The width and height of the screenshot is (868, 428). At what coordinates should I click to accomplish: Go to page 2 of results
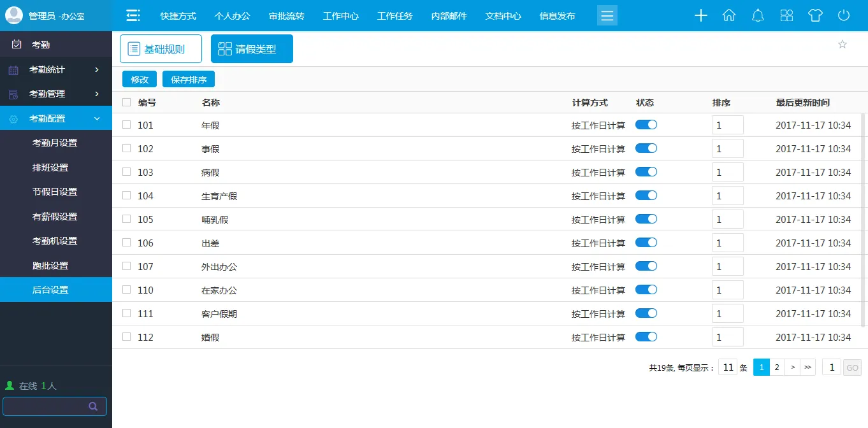click(776, 367)
